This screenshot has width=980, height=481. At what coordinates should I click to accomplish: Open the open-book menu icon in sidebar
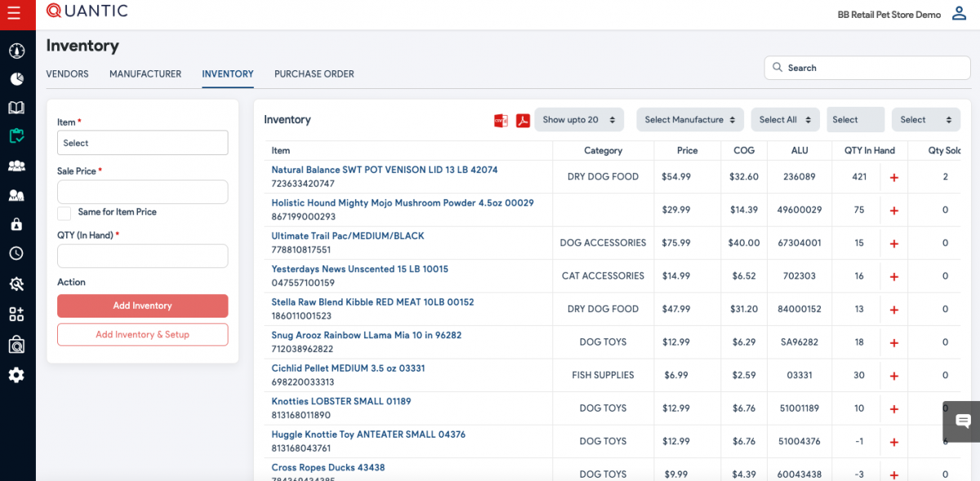click(x=16, y=108)
